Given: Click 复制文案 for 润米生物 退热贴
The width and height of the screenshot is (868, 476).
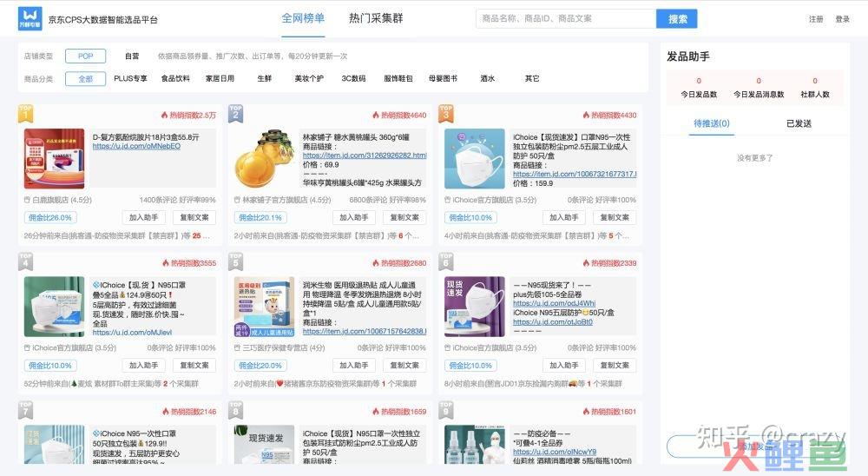Looking at the screenshot, I should pyautogui.click(x=404, y=366).
